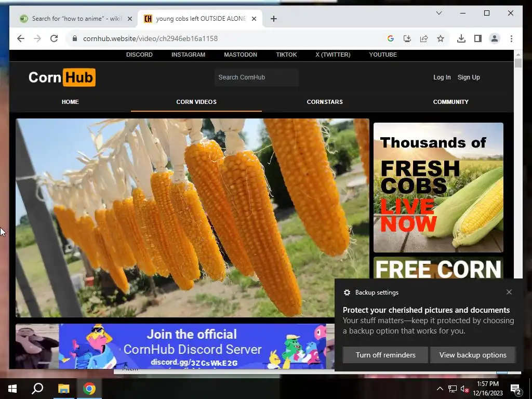Open the COMMUNITY menu item
The height and width of the screenshot is (399, 532).
click(450, 102)
